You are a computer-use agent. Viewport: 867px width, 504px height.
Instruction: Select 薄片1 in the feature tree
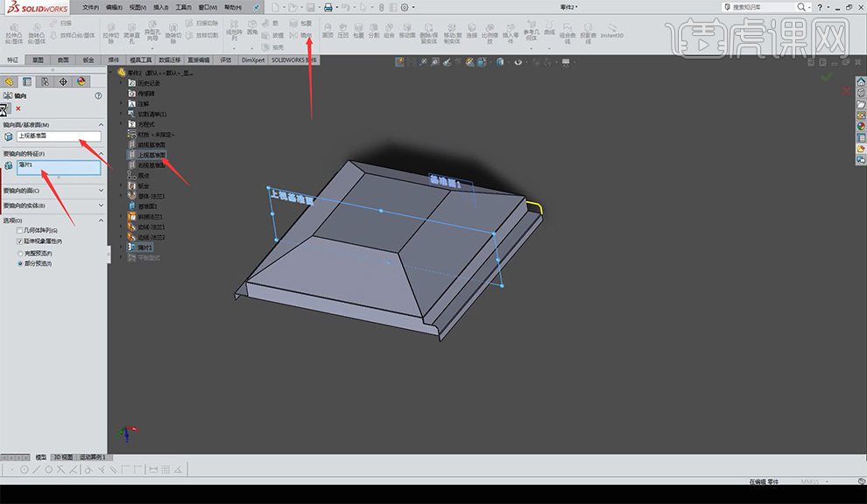144,248
